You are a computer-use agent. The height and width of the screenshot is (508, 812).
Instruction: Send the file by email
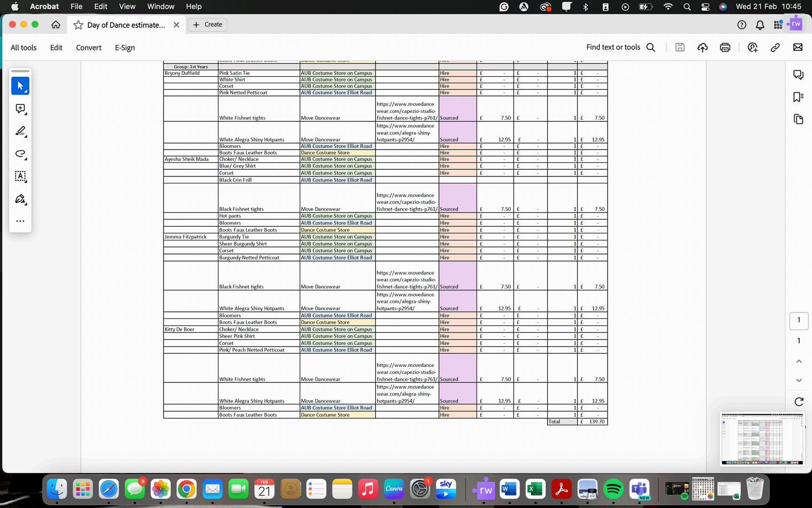(x=798, y=47)
